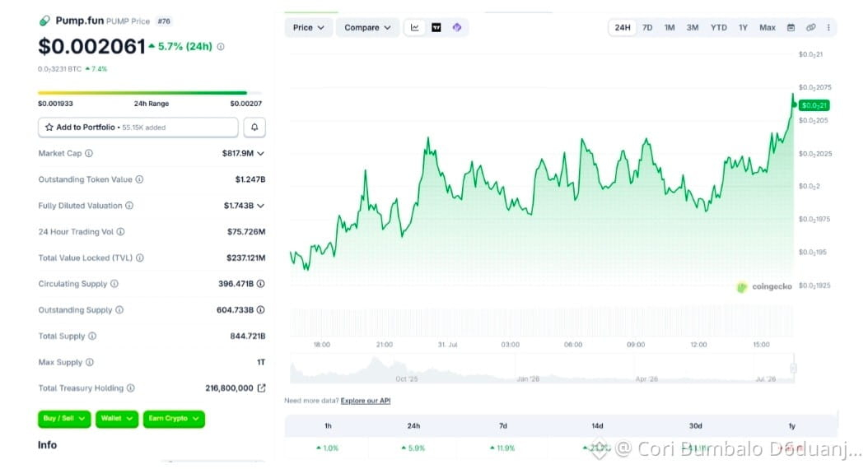Click the 24h Range progress bar
Image resolution: width=868 pixels, height=469 pixels.
(150, 93)
